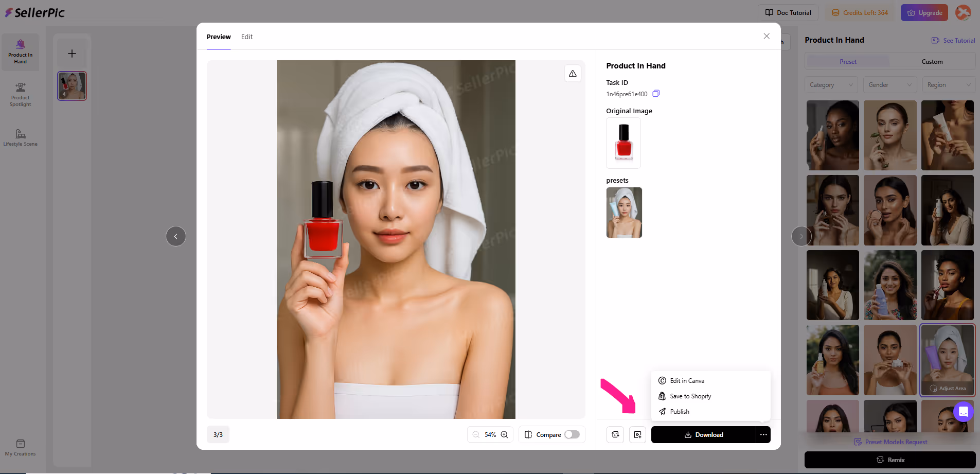Choose Edit in Canva from menu

(687, 381)
